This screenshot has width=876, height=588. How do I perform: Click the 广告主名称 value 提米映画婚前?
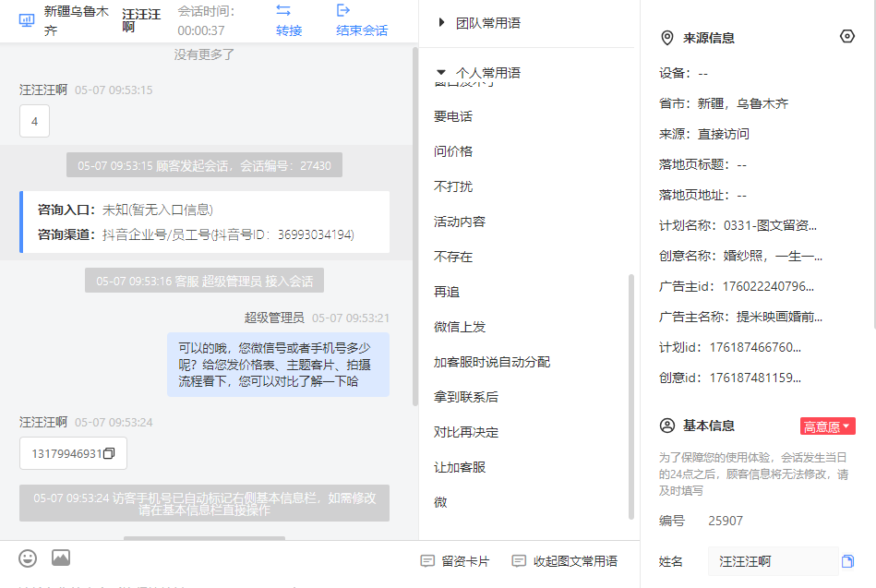click(x=779, y=317)
